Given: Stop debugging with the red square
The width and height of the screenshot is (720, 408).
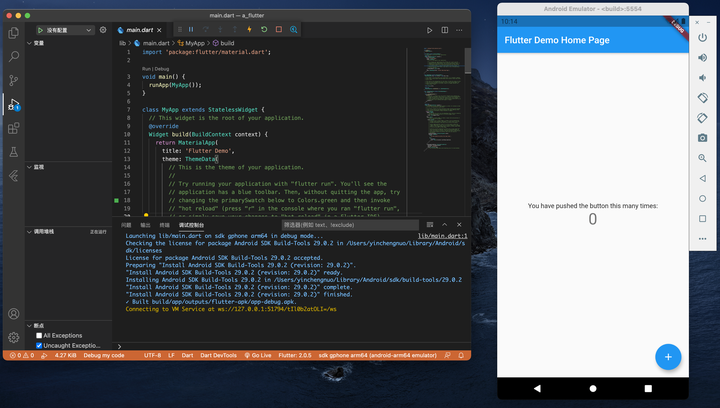Looking at the screenshot, I should [x=279, y=29].
